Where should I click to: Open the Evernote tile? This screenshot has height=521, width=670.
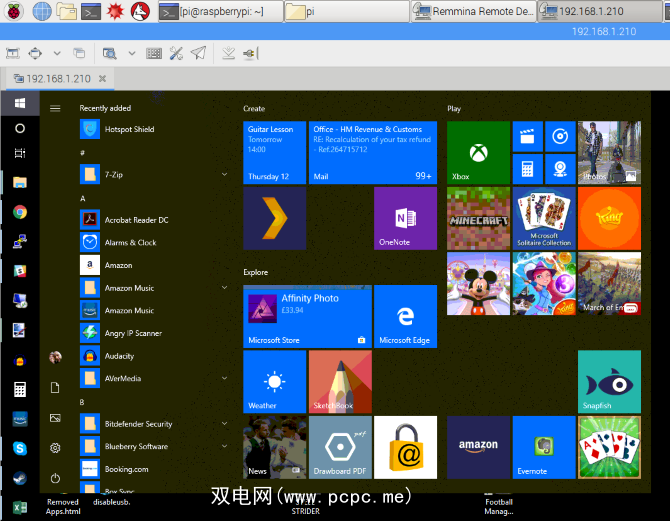coord(544,446)
